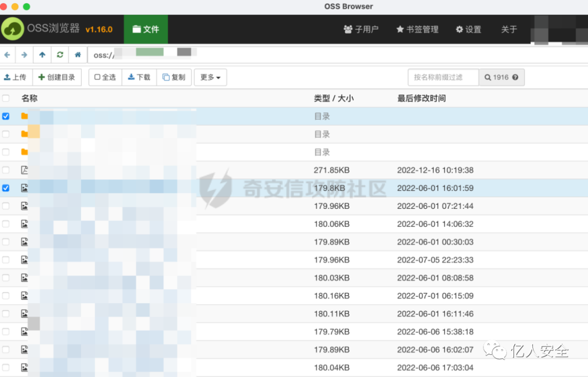Focus the 按名称前缀过滤 filter field
This screenshot has width=588, height=377.
click(443, 77)
